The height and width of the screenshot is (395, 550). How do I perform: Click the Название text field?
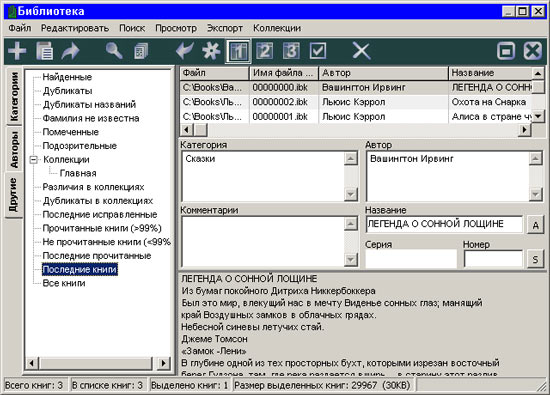[444, 224]
